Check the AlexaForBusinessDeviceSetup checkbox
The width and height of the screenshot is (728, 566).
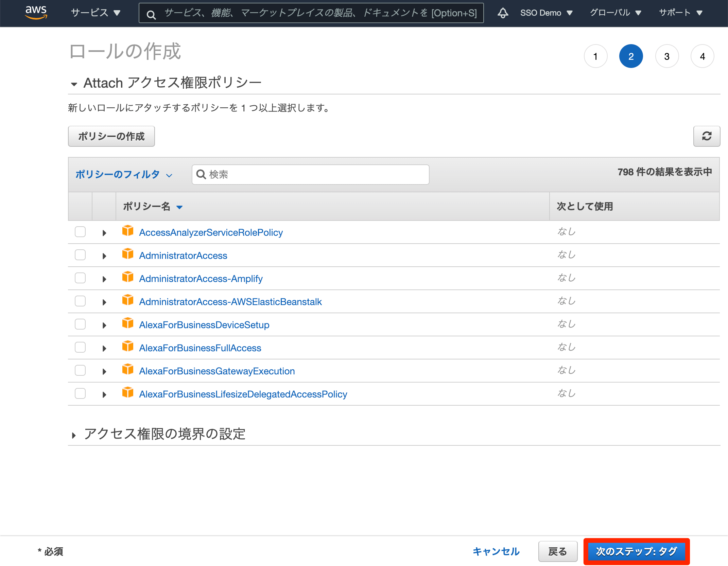pos(80,324)
